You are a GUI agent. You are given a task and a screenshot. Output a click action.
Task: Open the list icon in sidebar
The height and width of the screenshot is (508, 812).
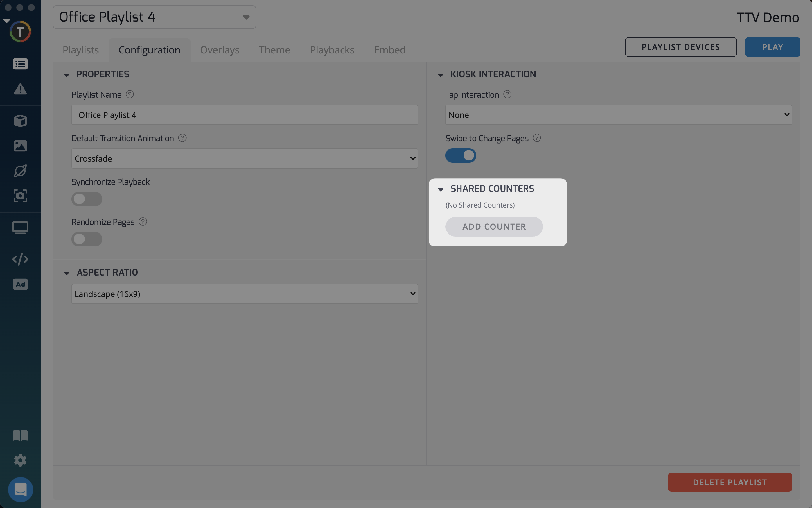(x=20, y=64)
